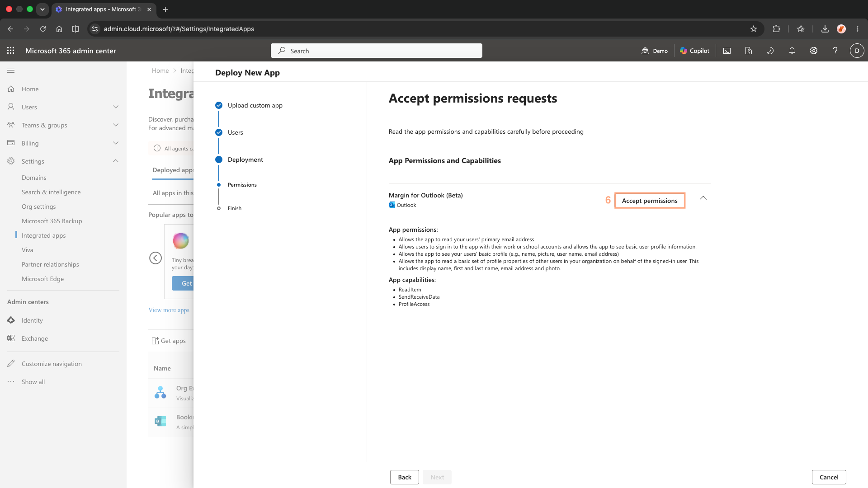This screenshot has width=868, height=488.
Task: Click the browser favorites star-list icon
Action: coord(801,29)
